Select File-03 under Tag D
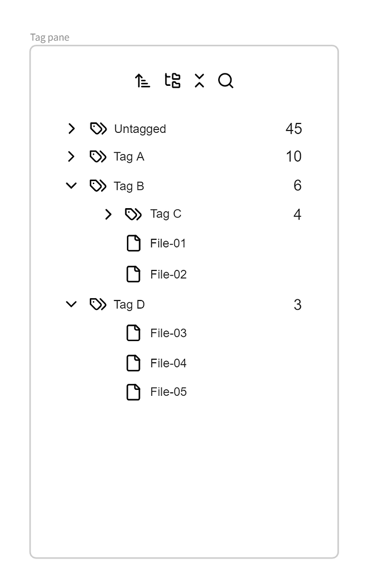 tap(168, 333)
